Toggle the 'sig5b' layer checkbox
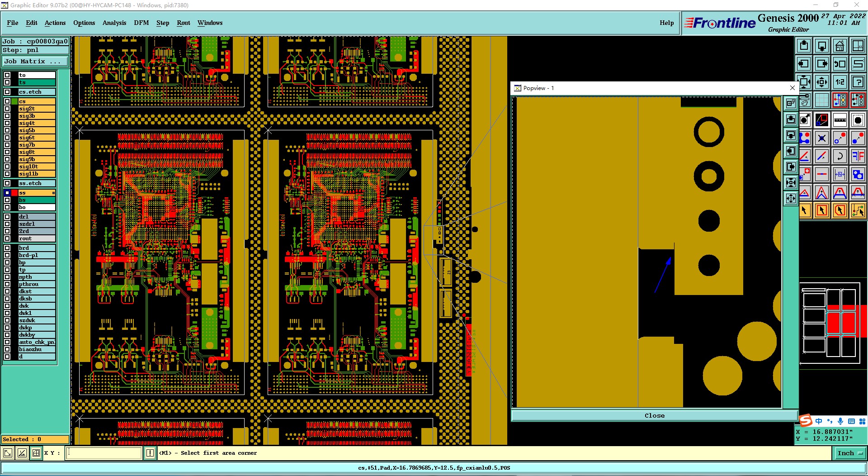Screen dimensions: 868x476 click(7, 130)
